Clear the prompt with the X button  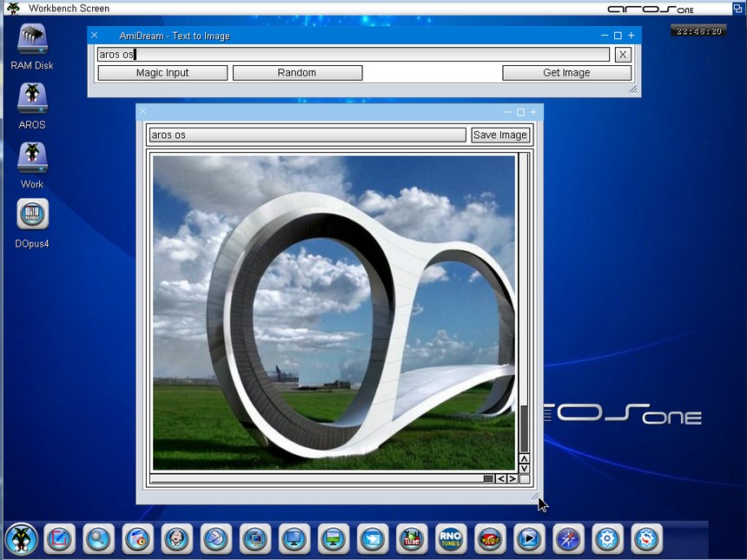point(622,55)
